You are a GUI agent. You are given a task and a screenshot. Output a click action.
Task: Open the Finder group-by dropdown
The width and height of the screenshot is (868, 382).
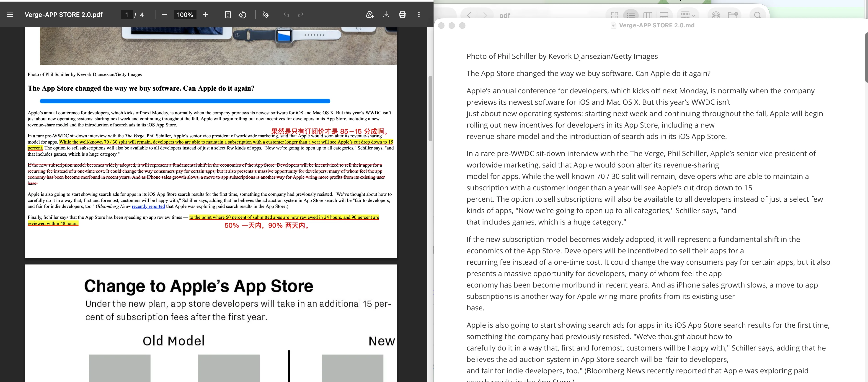[688, 15]
